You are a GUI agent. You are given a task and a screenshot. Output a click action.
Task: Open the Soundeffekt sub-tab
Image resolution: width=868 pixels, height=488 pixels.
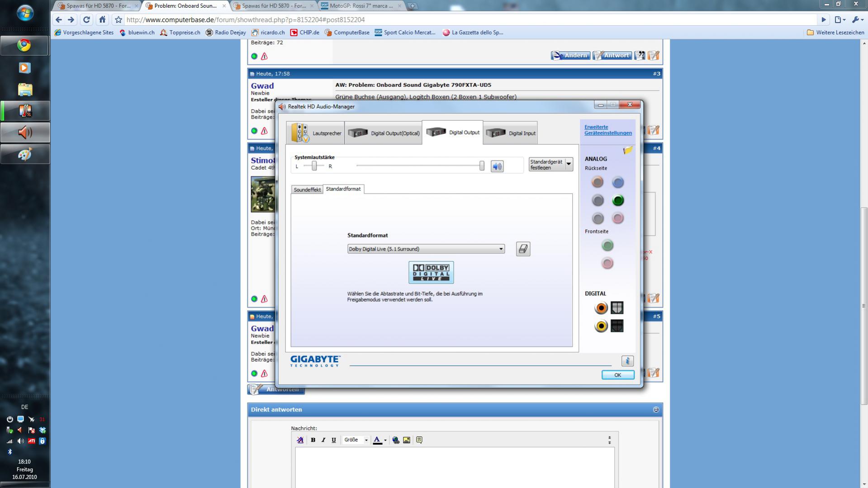pyautogui.click(x=307, y=190)
